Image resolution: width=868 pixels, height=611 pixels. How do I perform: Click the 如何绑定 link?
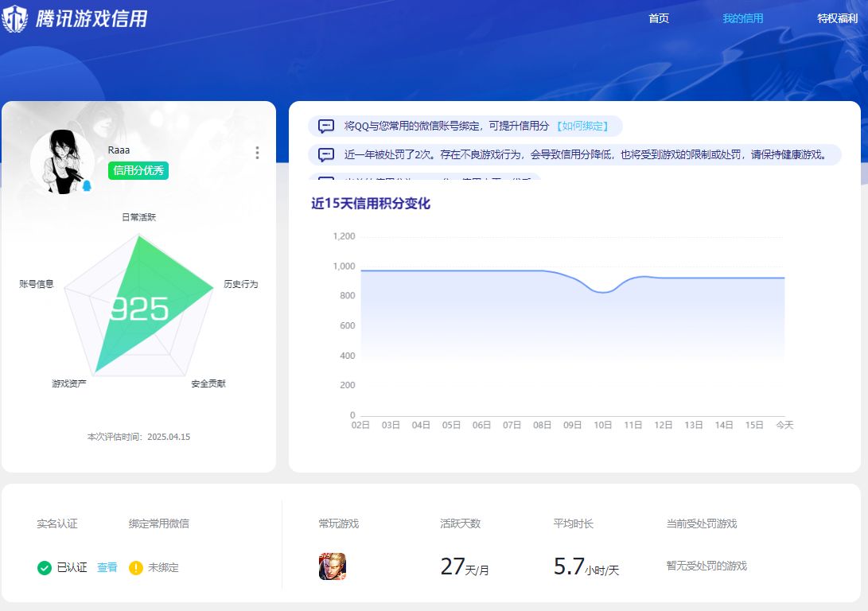click(x=582, y=126)
